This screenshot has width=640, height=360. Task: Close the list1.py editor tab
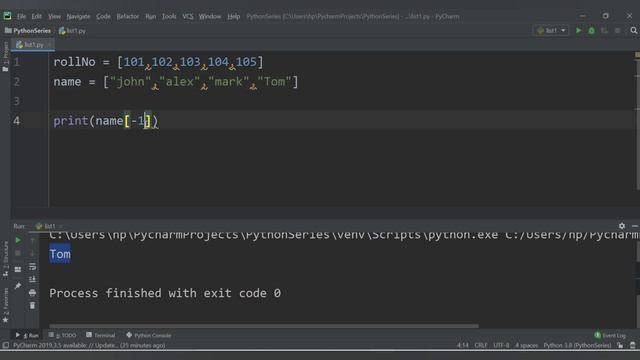49,44
